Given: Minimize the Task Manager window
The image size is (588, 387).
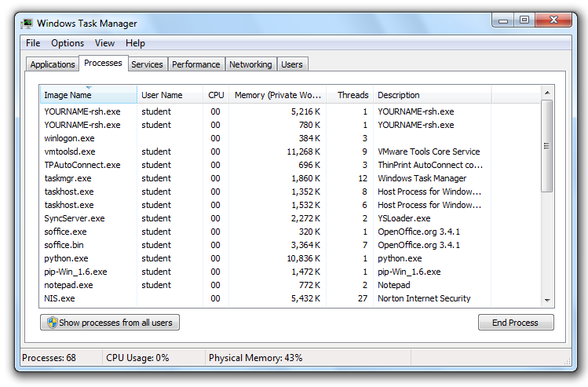Looking at the screenshot, I should pyautogui.click(x=504, y=20).
